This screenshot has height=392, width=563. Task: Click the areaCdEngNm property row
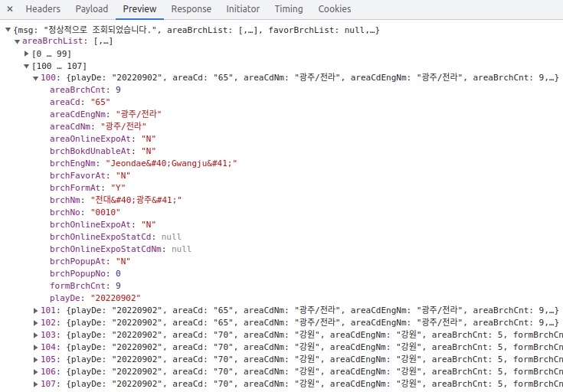(106, 114)
